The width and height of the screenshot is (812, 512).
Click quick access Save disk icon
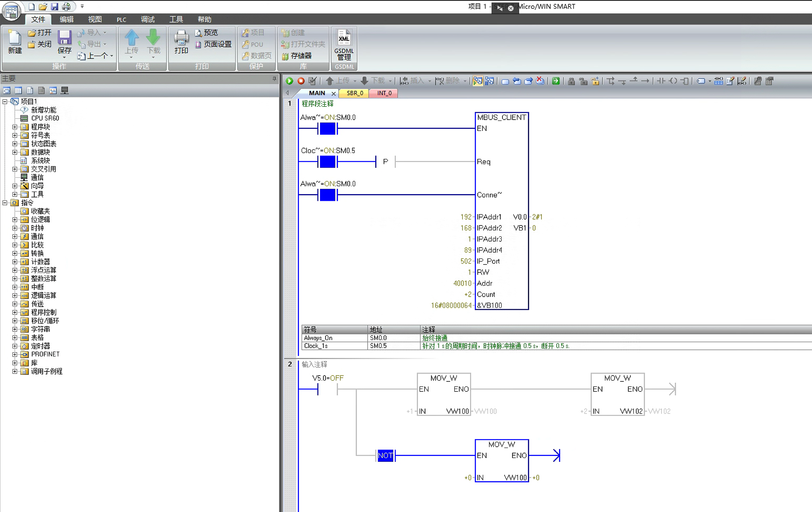54,7
